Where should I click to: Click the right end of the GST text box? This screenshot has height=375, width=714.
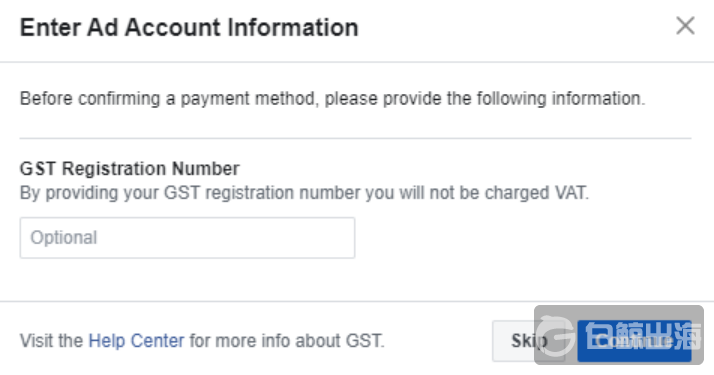[344, 238]
